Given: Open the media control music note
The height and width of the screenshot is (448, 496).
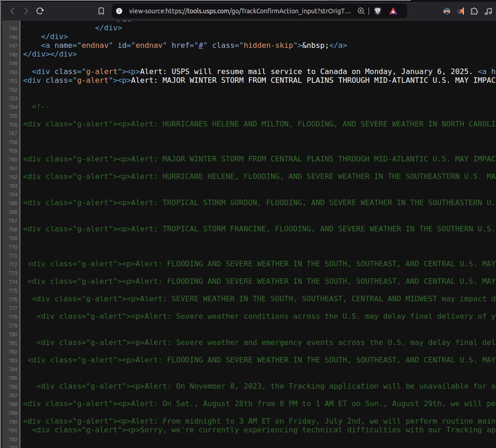Looking at the screenshot, I should pos(489,11).
